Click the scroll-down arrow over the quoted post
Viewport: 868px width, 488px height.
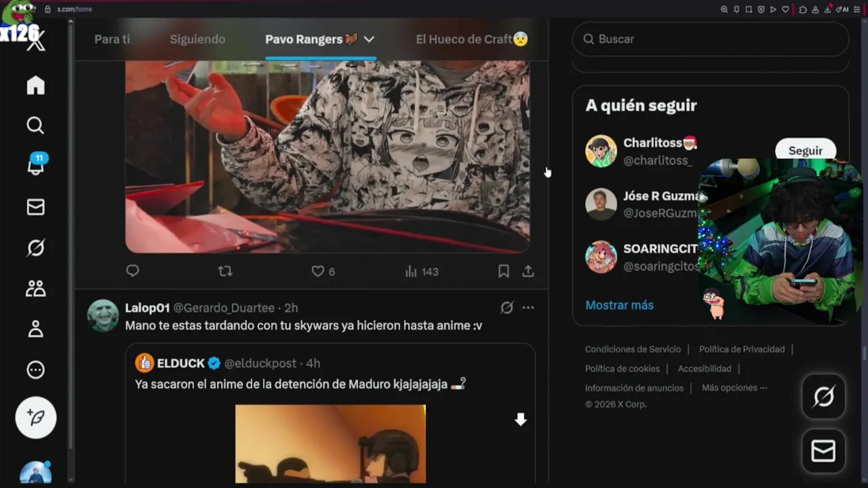[x=520, y=420]
